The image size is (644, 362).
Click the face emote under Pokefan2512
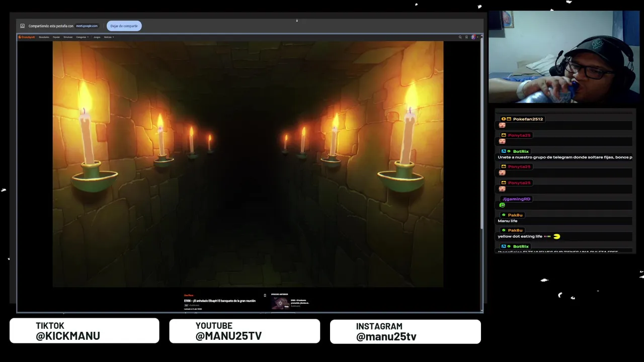[x=502, y=125]
